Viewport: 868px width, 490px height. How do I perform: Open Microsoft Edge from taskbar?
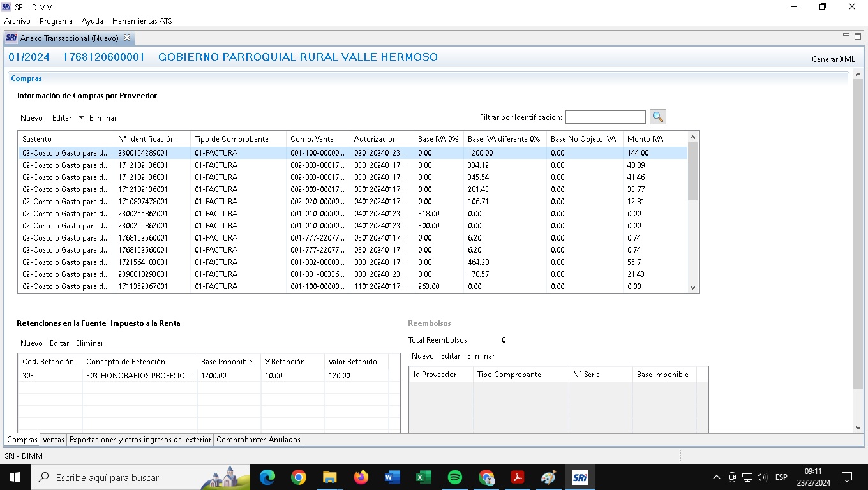click(x=267, y=477)
